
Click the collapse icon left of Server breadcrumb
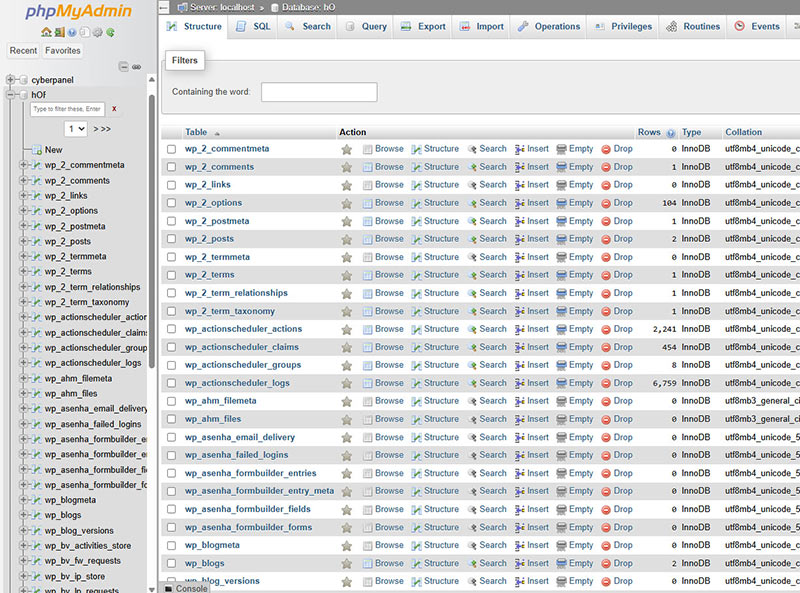[x=163, y=7]
